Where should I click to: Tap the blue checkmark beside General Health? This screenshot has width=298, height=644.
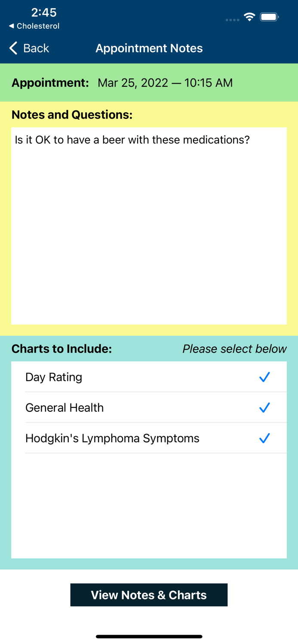[x=264, y=407]
